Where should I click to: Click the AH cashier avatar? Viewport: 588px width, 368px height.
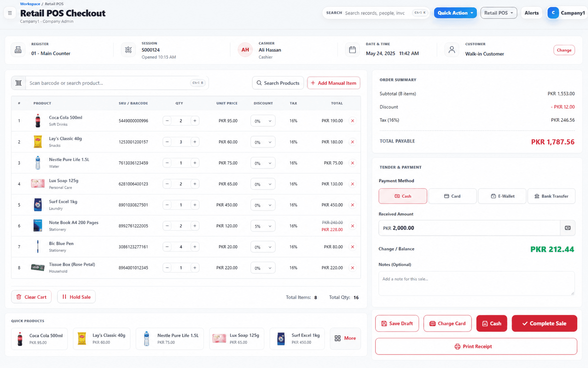coord(245,50)
